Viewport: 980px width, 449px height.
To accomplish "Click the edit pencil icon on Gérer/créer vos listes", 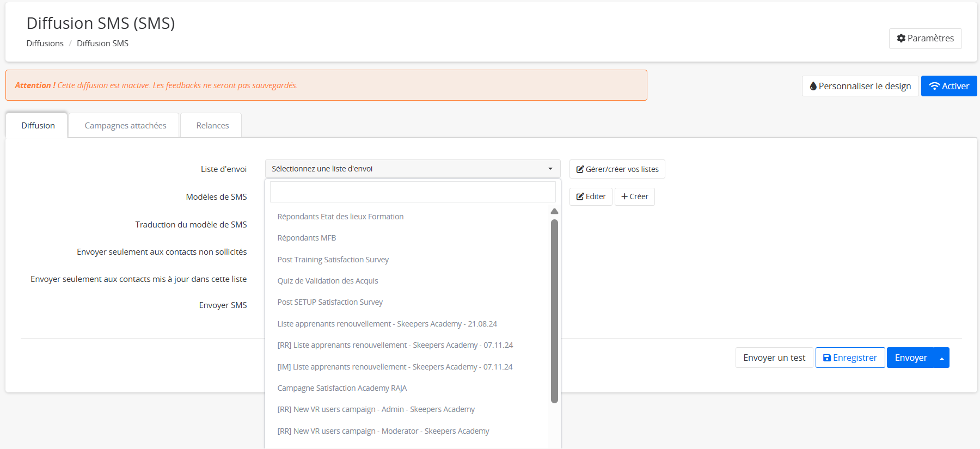I will tap(580, 169).
